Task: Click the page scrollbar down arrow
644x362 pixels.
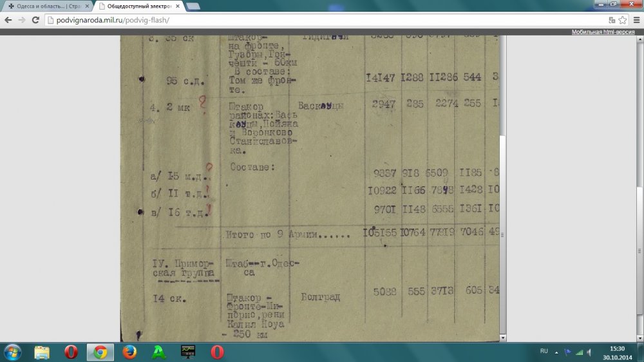Action: tap(640, 338)
